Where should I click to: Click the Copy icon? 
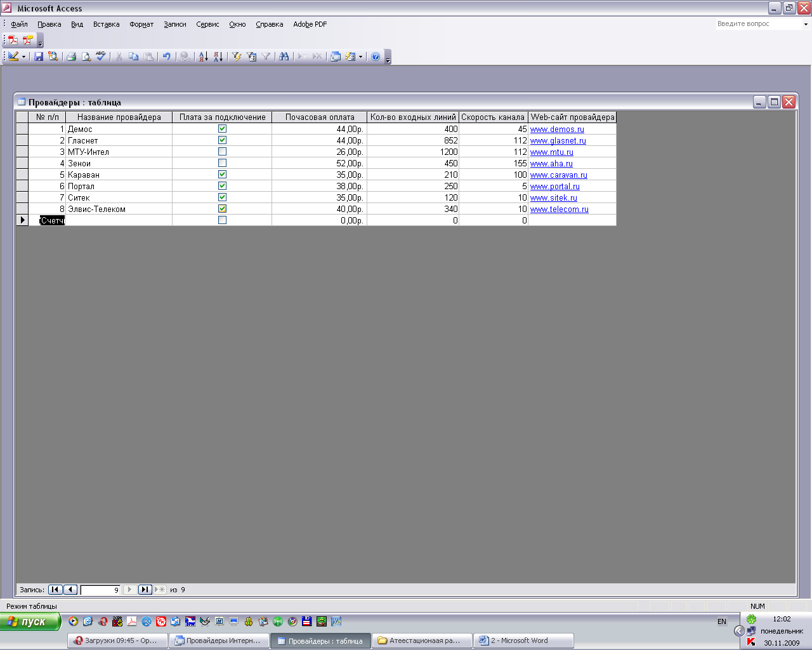(x=133, y=56)
